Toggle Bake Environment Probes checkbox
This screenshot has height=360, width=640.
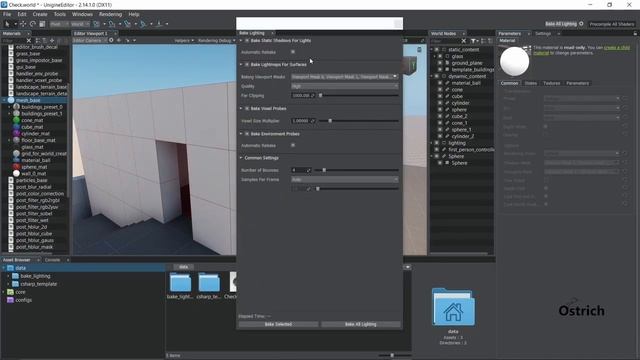click(247, 134)
